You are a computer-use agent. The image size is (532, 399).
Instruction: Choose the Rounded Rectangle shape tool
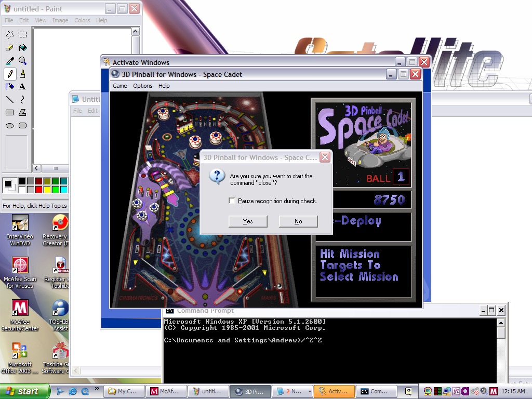click(x=22, y=125)
